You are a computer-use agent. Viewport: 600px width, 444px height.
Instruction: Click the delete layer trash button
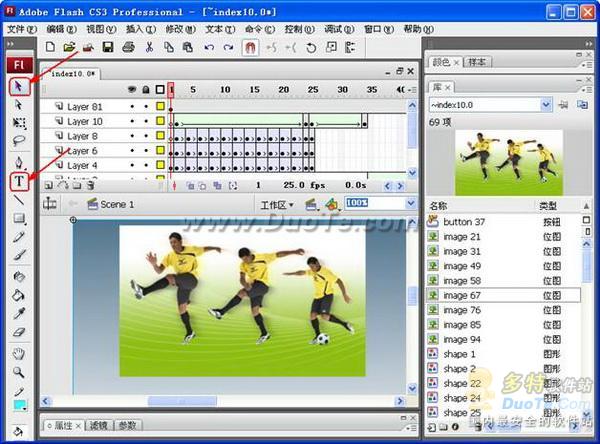tap(90, 186)
